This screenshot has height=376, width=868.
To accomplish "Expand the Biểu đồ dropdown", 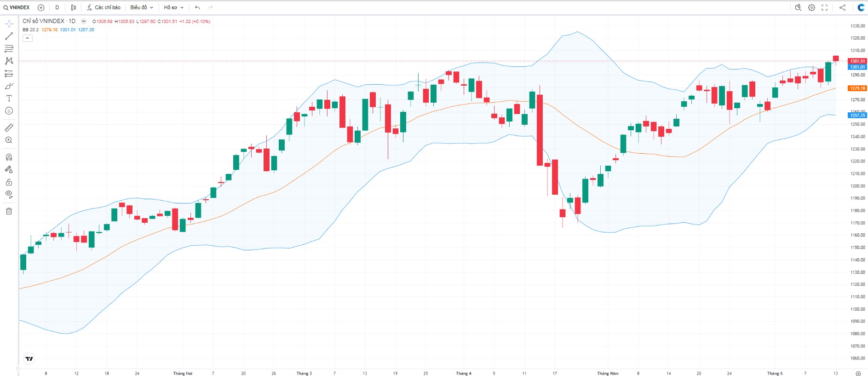I will [142, 7].
